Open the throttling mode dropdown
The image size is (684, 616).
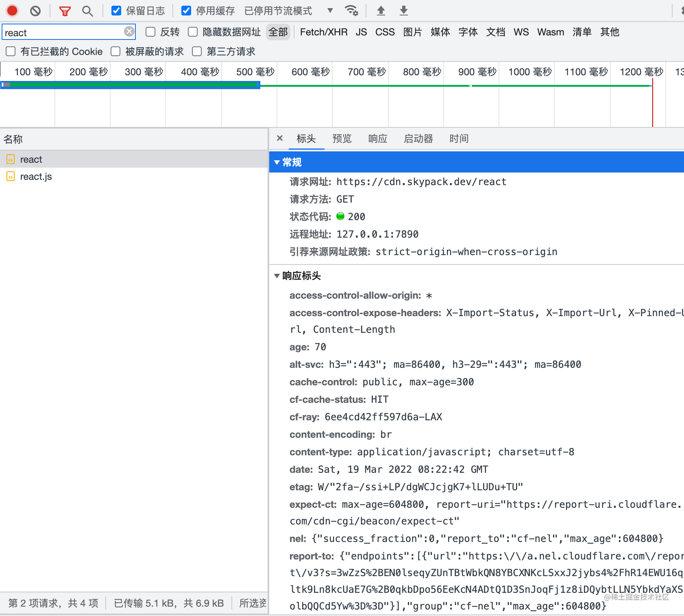[x=330, y=11]
